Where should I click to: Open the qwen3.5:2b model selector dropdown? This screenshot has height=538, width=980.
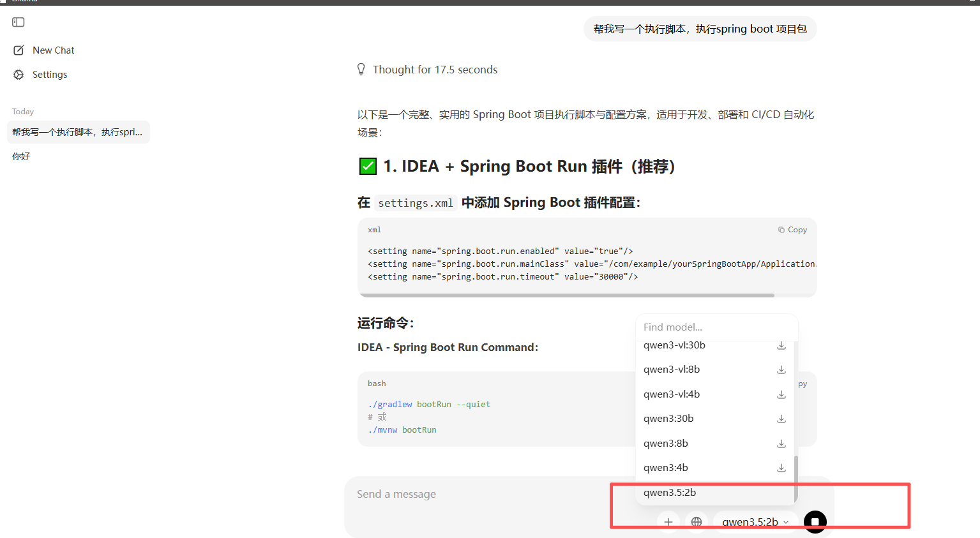pyautogui.click(x=755, y=522)
